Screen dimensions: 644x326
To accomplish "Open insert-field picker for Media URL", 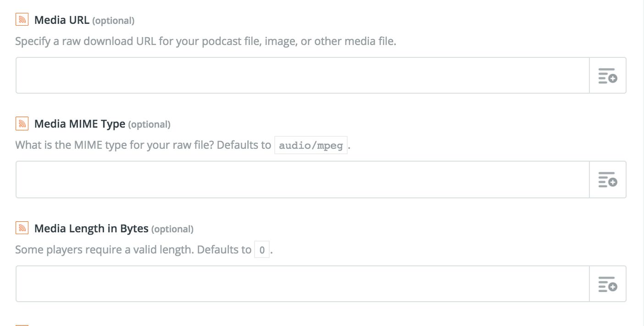I will click(x=607, y=75).
